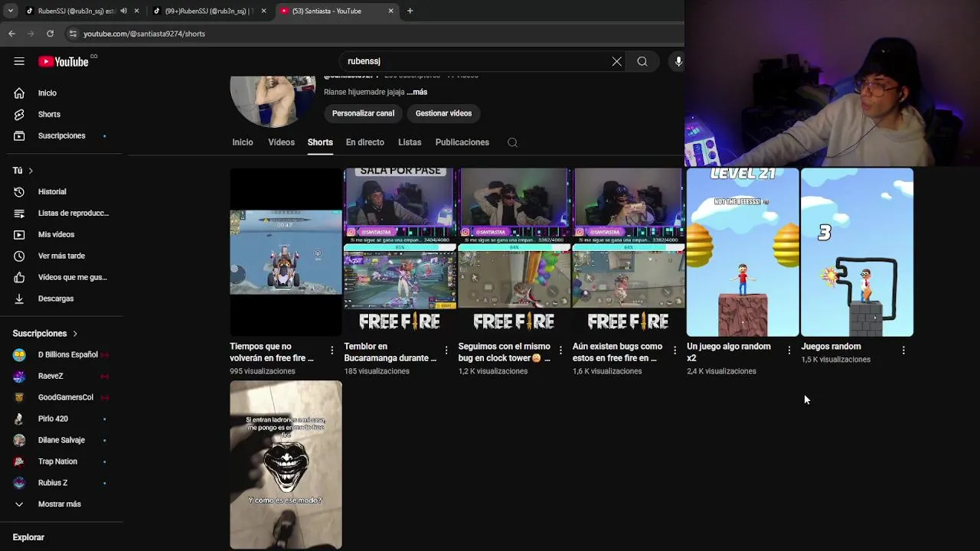
Task: Open options for Temblor en Bucaramanga video
Action: (446, 350)
